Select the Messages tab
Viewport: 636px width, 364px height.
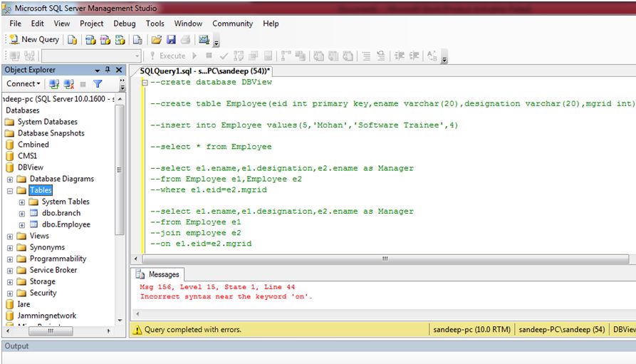(x=158, y=274)
